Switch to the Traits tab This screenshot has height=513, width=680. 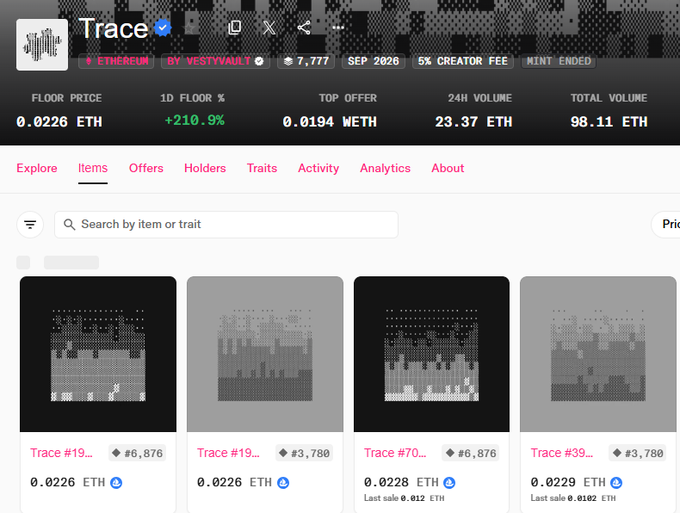click(262, 168)
